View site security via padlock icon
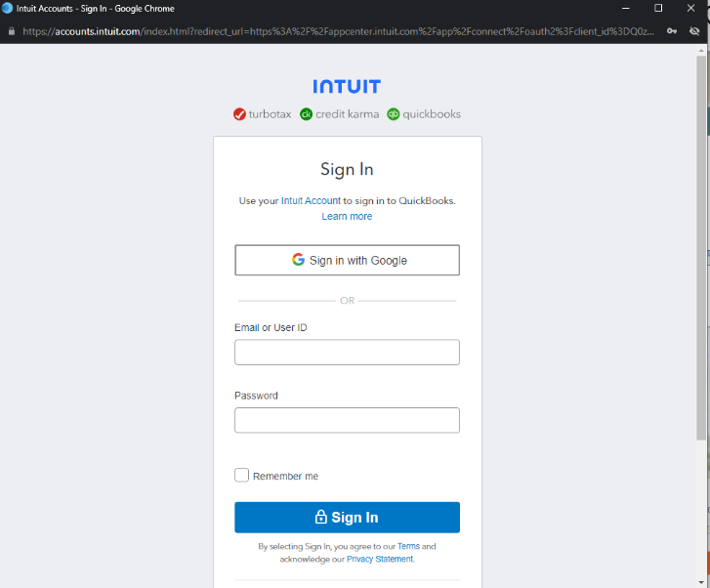The image size is (710, 588). [x=12, y=31]
